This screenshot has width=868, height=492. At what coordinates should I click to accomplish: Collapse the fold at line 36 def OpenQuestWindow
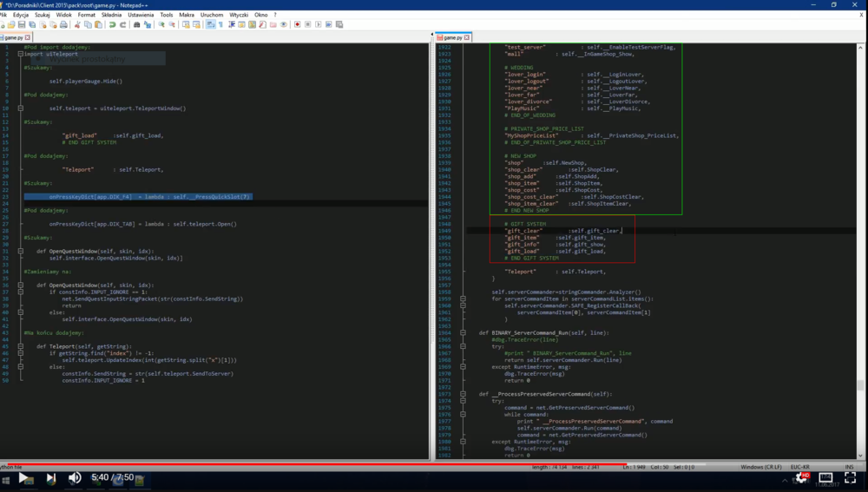[21, 285]
